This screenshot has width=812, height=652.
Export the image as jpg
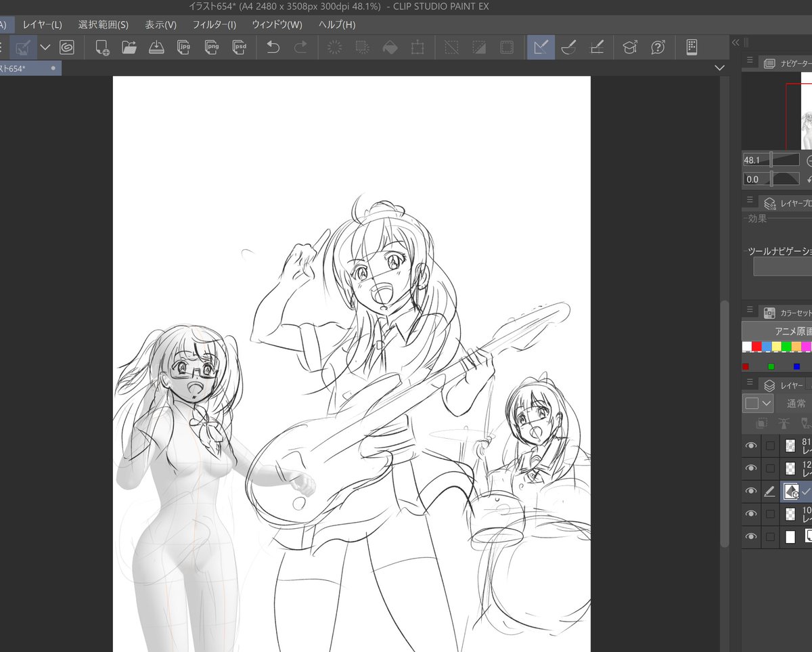click(183, 47)
